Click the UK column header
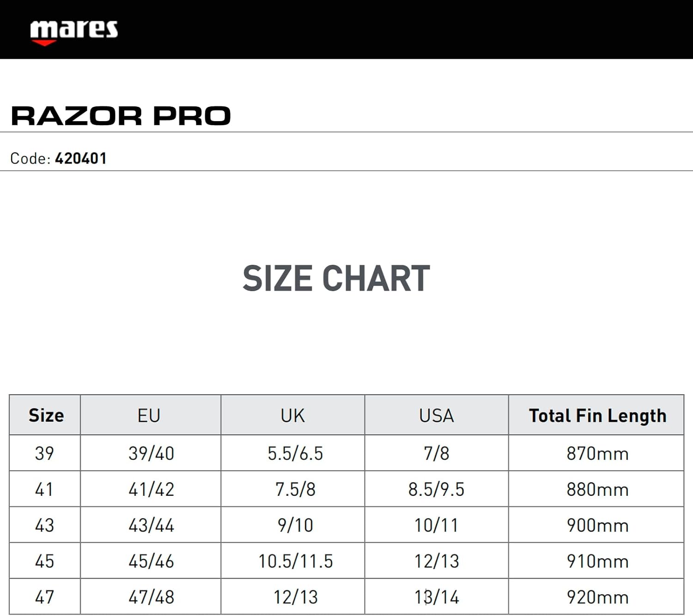693x616 pixels. point(293,416)
